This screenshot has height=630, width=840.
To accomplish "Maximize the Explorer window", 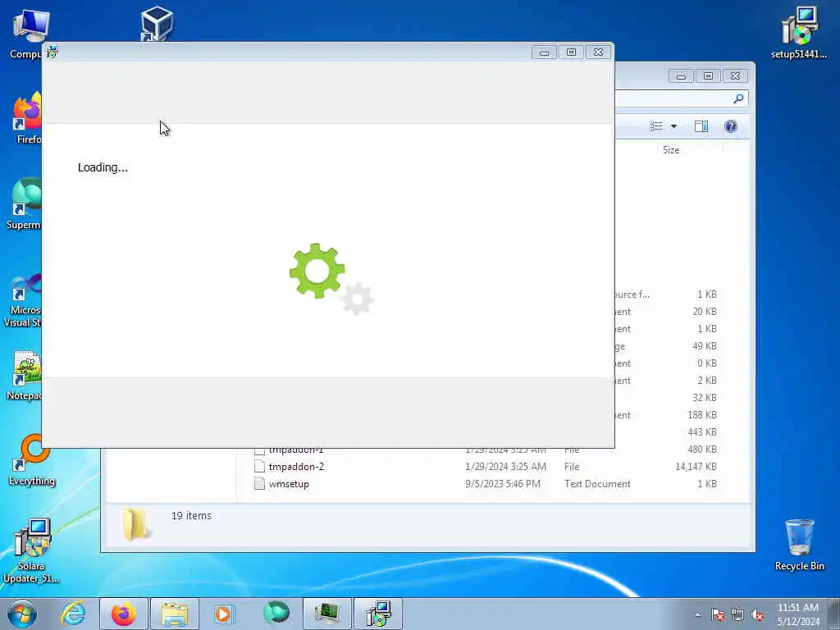I will [x=708, y=76].
